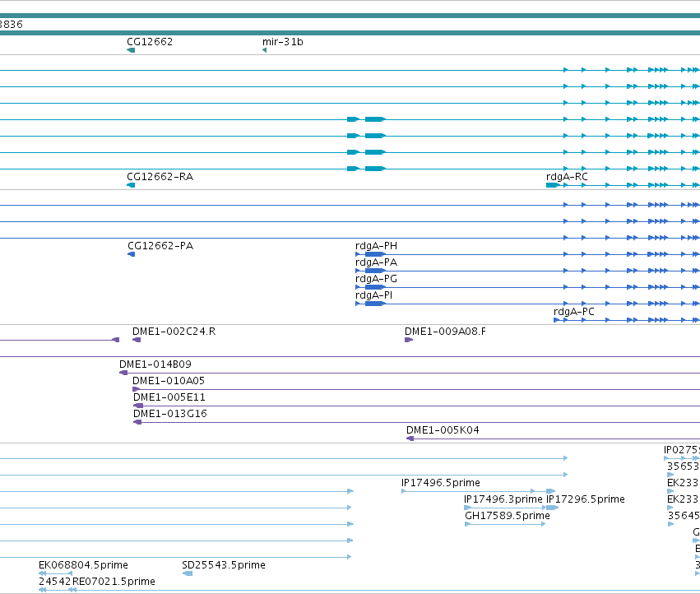The image size is (700, 594).
Task: Click the DME1-010A05 label
Action: coord(169,381)
